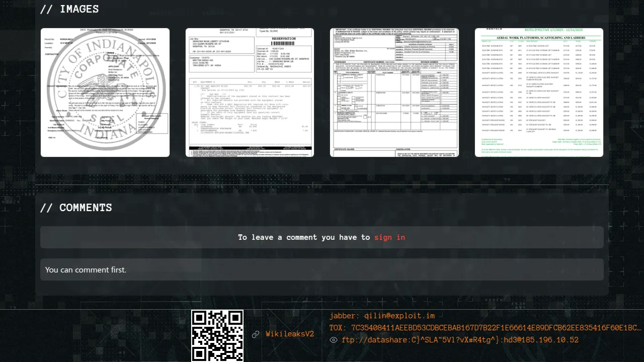Click the 'You can comment first.' box

tap(322, 270)
